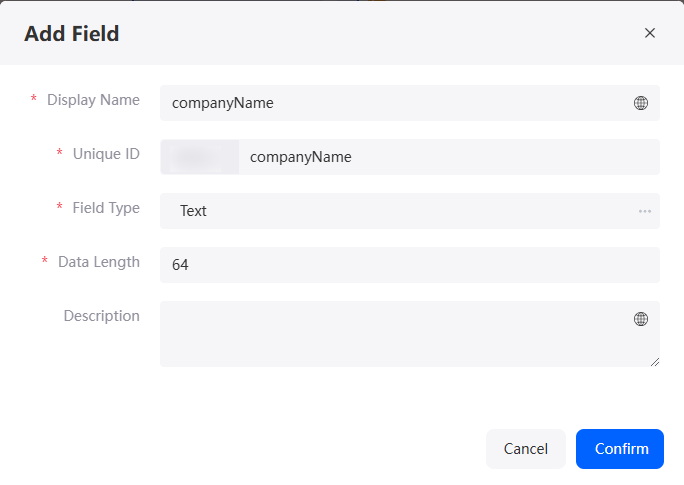684x485 pixels.
Task: Click the Description resize grip handle
Action: pyautogui.click(x=655, y=362)
